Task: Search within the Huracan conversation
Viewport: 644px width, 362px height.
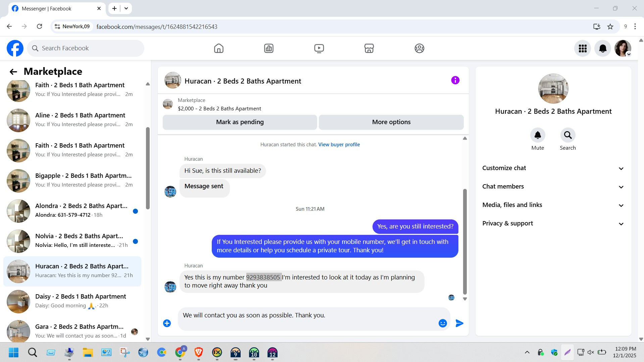Action: point(568,135)
